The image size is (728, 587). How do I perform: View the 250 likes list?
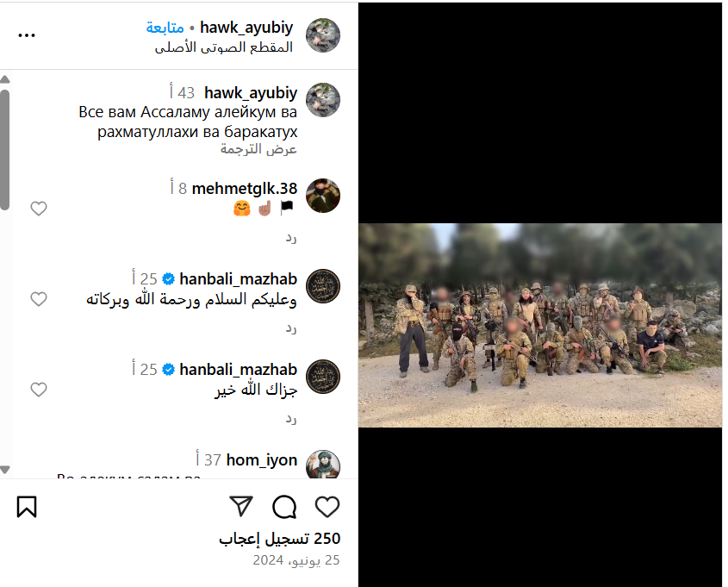[x=280, y=539]
